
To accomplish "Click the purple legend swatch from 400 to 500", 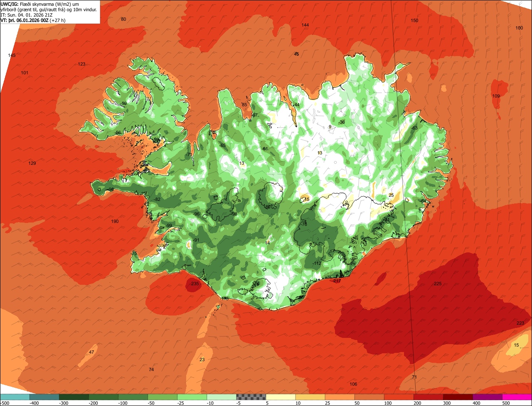I will click(x=488, y=397).
